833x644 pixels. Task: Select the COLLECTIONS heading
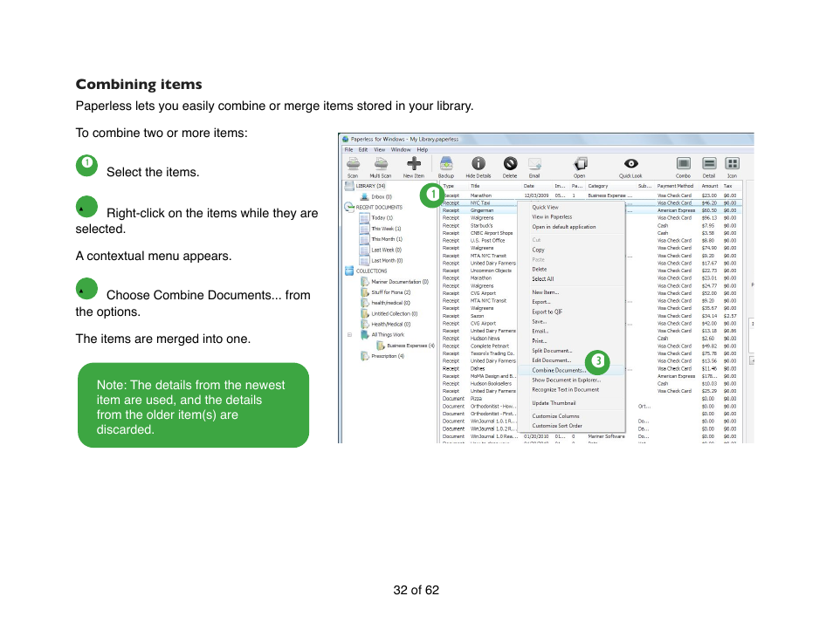(x=371, y=271)
